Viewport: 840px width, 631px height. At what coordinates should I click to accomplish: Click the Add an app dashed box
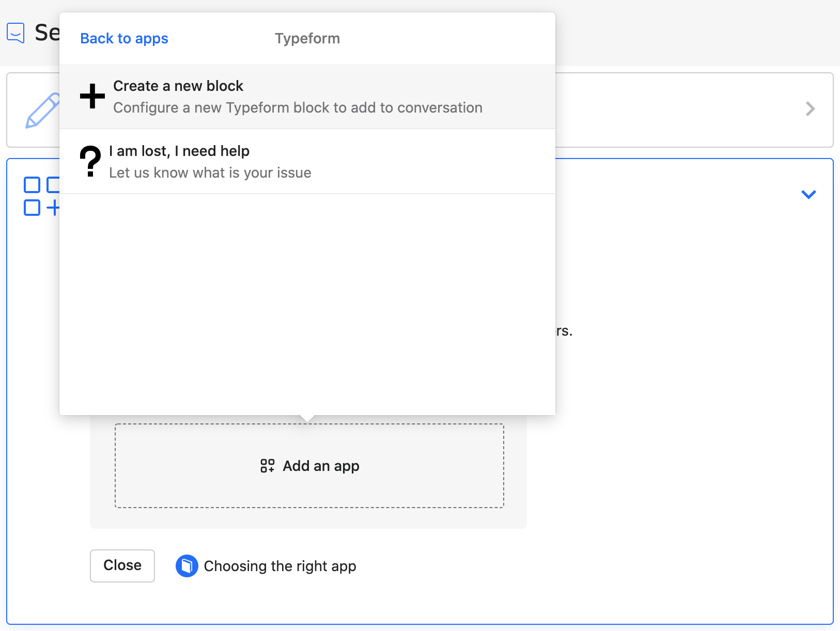309,466
